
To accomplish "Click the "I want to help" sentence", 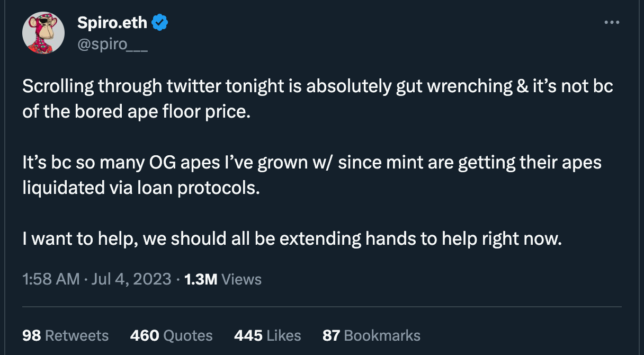I will coord(291,239).
